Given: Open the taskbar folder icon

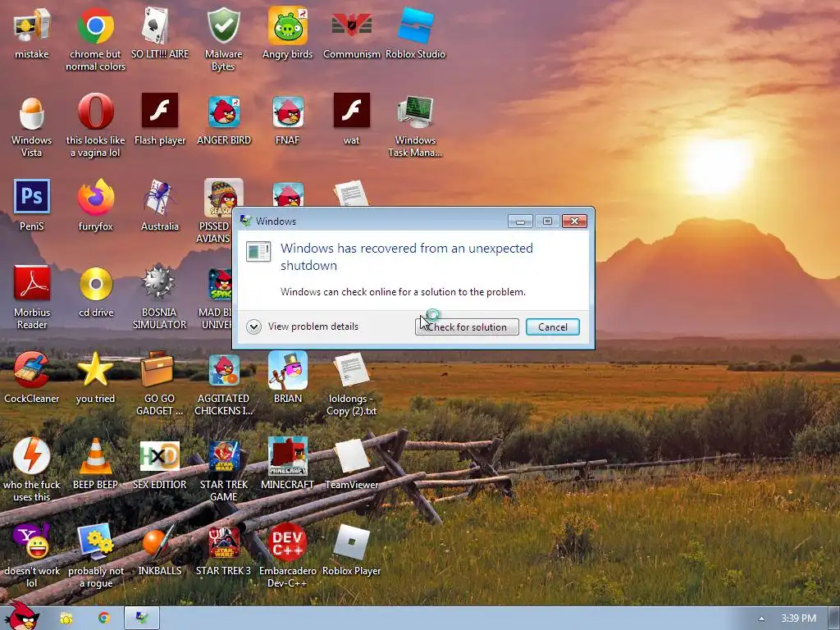Looking at the screenshot, I should click(x=66, y=619).
